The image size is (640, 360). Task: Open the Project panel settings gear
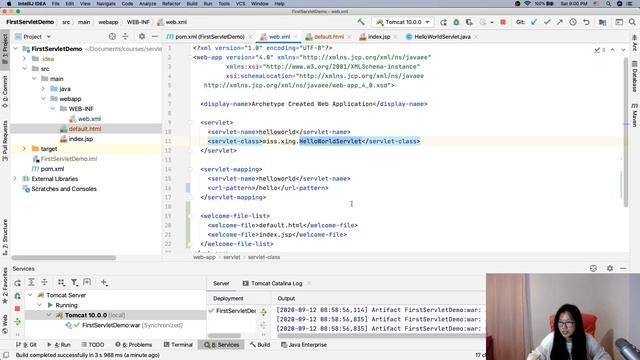click(x=142, y=36)
